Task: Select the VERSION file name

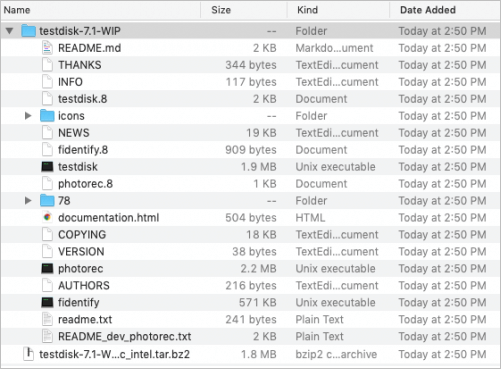Action: point(81,252)
